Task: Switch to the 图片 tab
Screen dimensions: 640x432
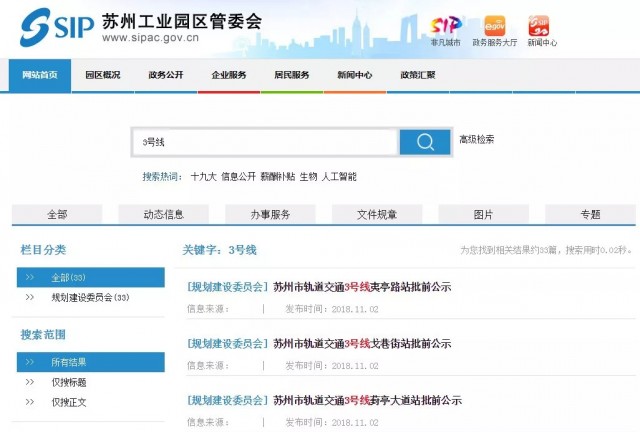Action: coord(484,214)
